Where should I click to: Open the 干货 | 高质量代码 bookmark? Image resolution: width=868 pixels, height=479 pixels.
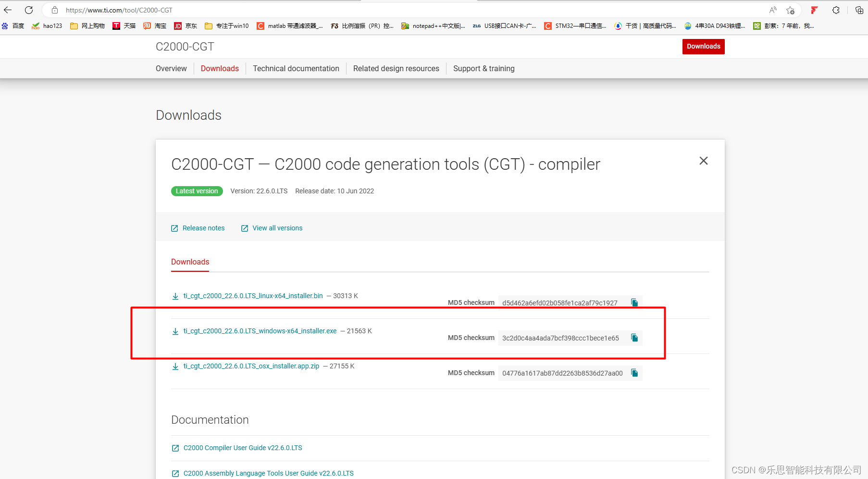click(645, 26)
